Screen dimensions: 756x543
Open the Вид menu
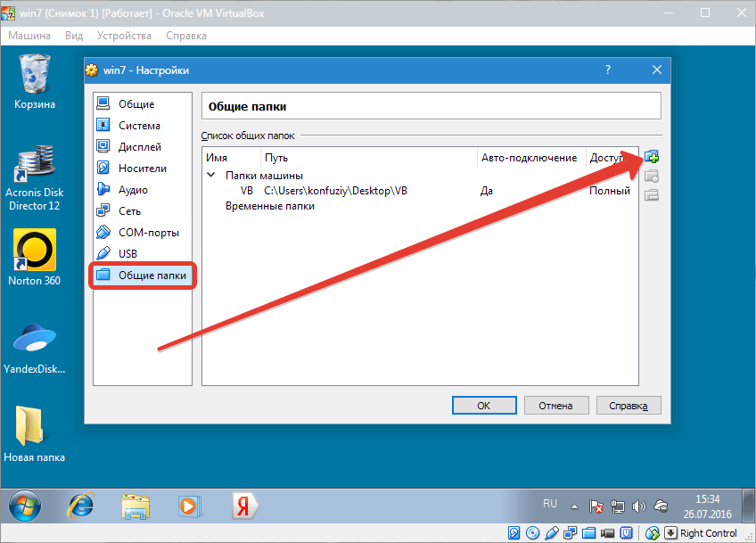tap(74, 36)
